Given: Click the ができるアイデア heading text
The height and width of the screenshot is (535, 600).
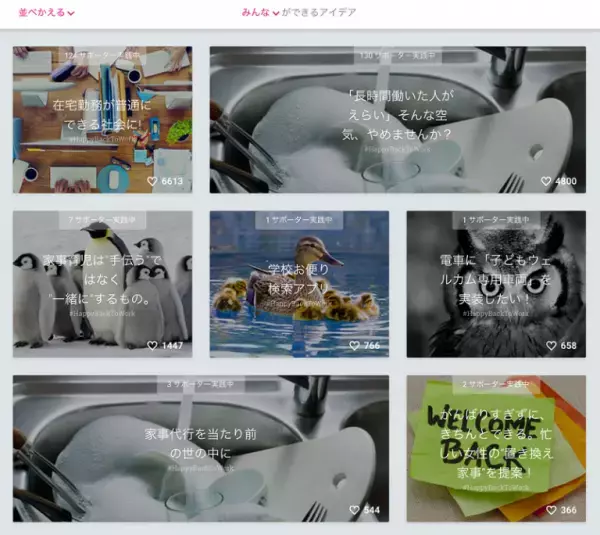Looking at the screenshot, I should pyautogui.click(x=319, y=13).
